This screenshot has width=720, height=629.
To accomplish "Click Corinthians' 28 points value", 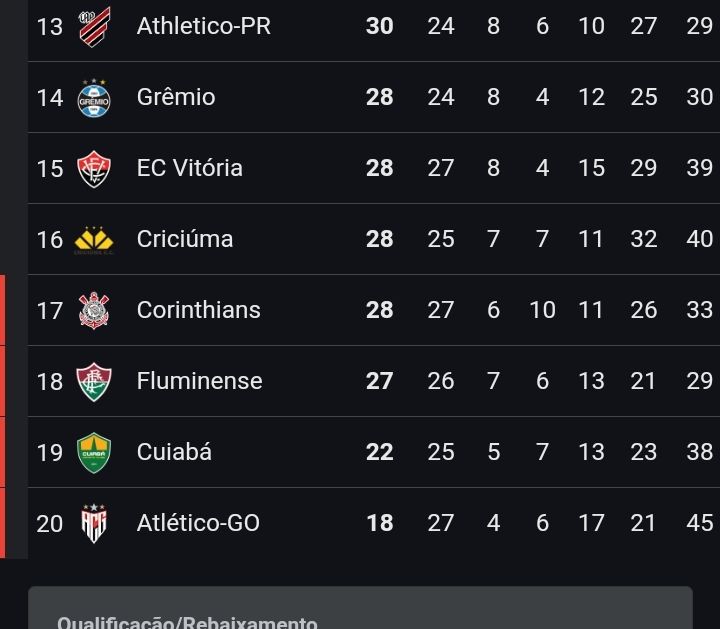I will coord(379,310).
